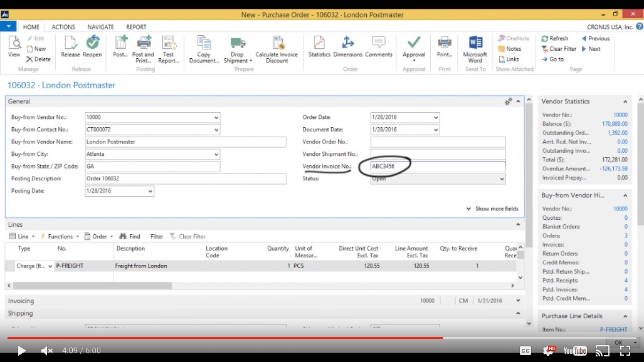Viewport: 644px width, 362px height.
Task: Play the video
Action: pyautogui.click(x=21, y=351)
